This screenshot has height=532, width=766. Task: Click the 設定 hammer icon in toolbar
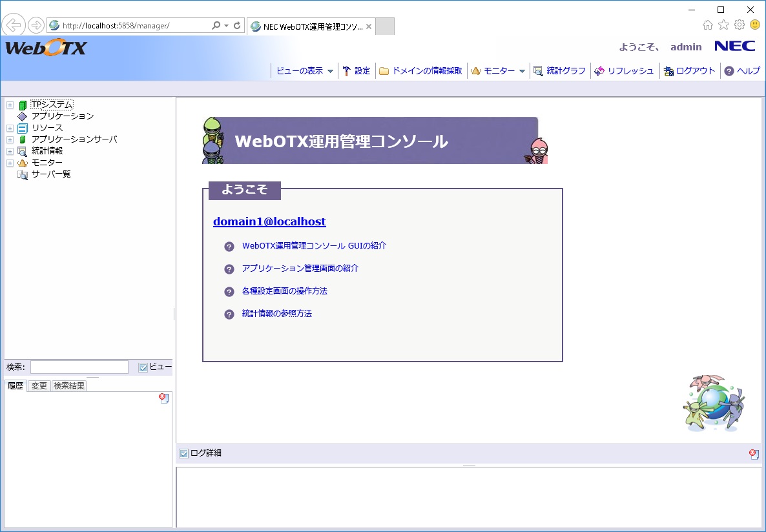pyautogui.click(x=347, y=71)
